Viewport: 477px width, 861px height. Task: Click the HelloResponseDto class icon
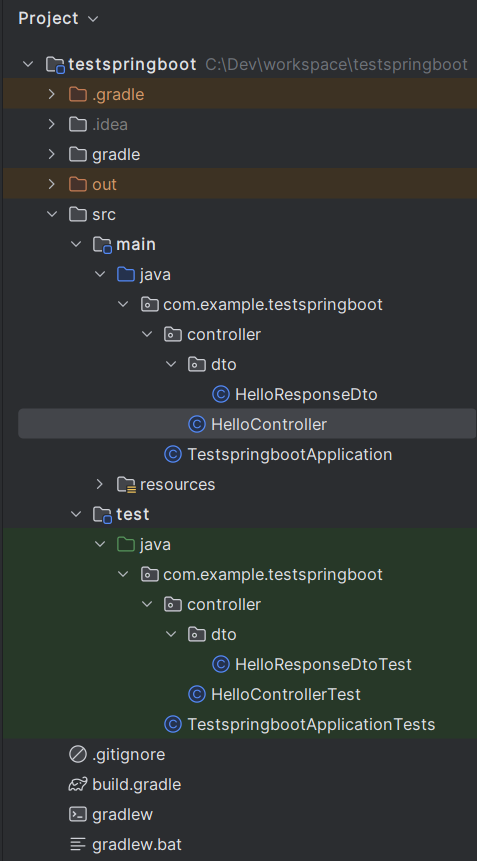(221, 394)
